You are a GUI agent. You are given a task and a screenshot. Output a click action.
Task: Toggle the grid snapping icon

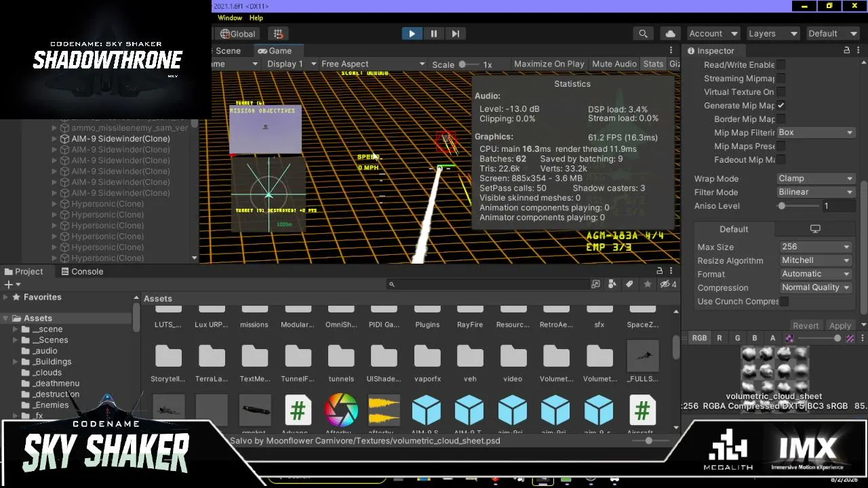278,33
